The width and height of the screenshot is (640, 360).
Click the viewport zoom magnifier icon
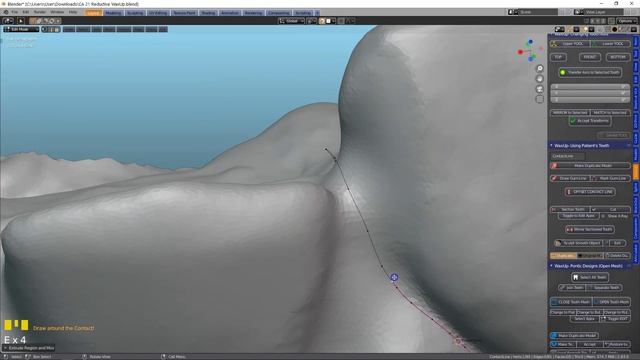540,69
